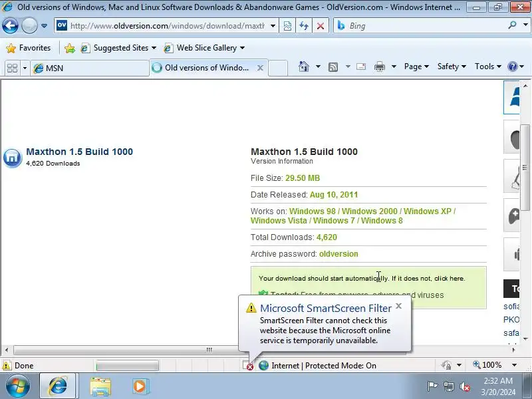This screenshot has width=532, height=399.
Task: Open the recent pages dropdown arrow
Action: pyautogui.click(x=44, y=26)
